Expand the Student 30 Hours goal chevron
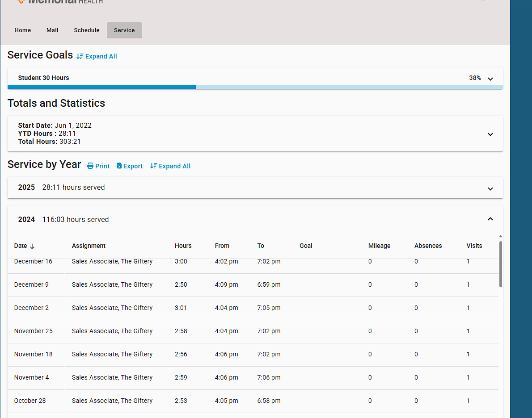532x418 pixels. click(x=490, y=79)
